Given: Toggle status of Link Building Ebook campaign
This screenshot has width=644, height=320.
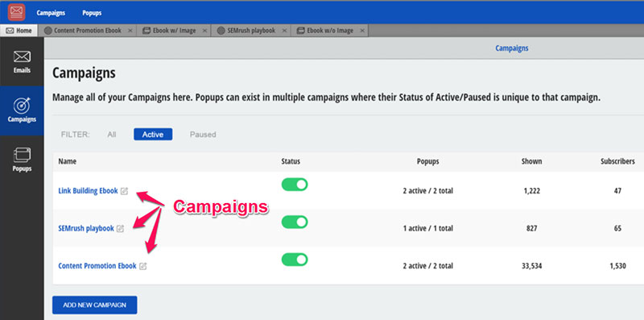Looking at the screenshot, I should 295,185.
